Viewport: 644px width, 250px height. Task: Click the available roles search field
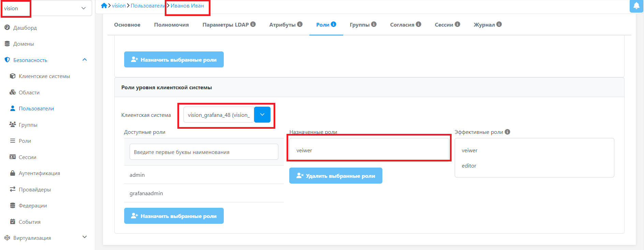point(204,152)
